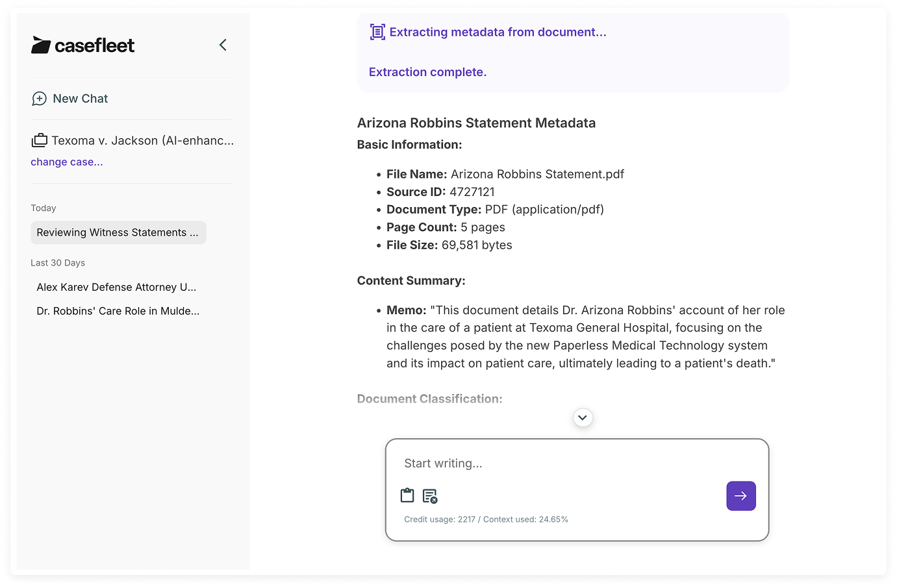This screenshot has width=897, height=588.
Task: Expand the collapsed message with the down chevron
Action: click(583, 417)
